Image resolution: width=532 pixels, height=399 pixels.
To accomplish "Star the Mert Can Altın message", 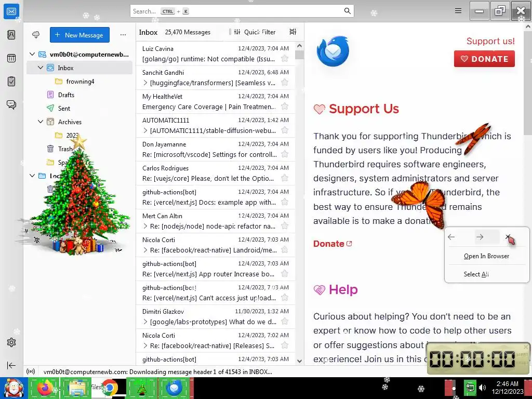I will click(285, 226).
